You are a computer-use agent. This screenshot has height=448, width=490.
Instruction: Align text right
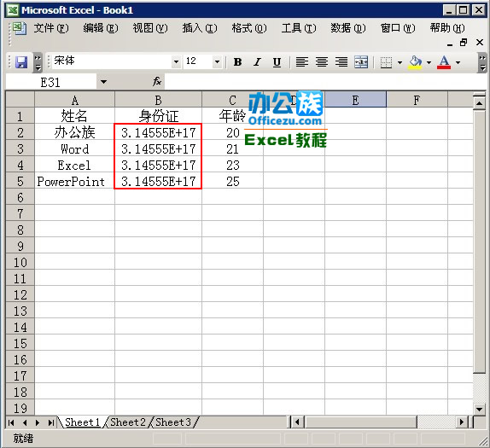pos(341,62)
